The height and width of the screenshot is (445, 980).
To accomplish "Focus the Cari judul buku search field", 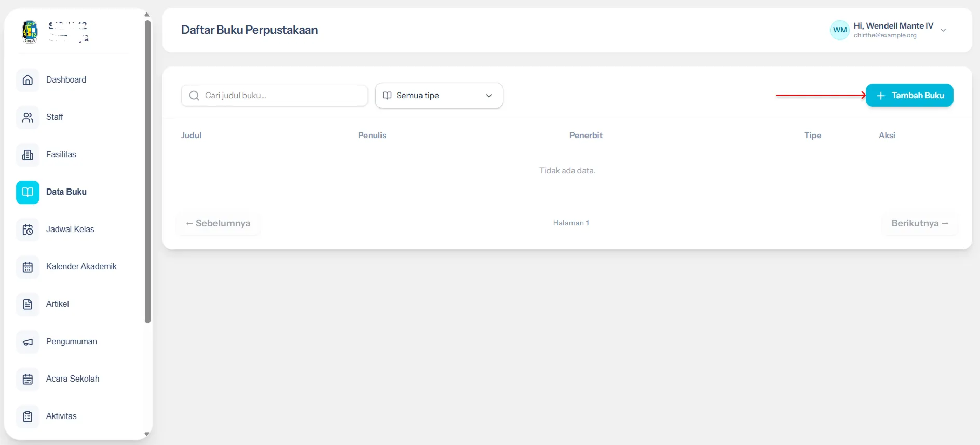I will click(274, 96).
